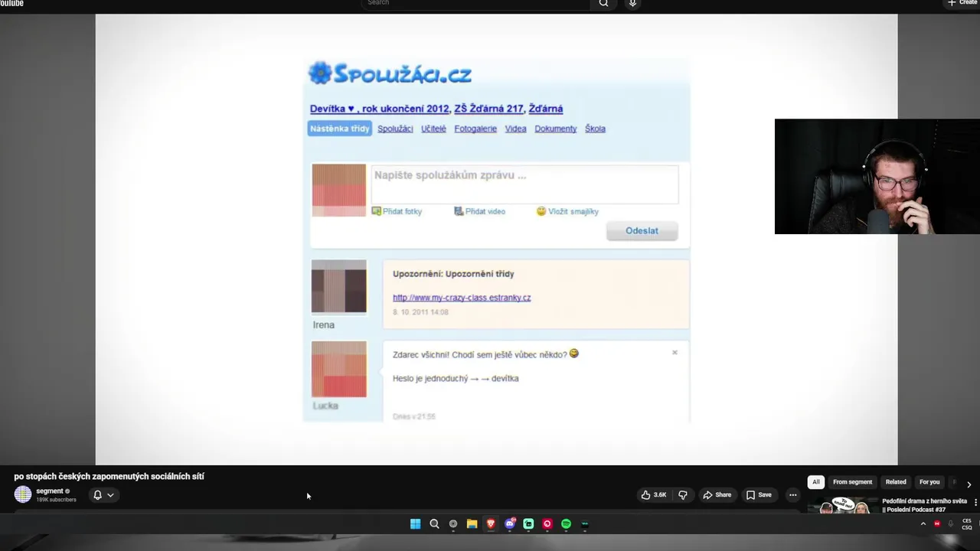Open Windows Start menu
Image resolution: width=980 pixels, height=551 pixels.
pos(415,524)
